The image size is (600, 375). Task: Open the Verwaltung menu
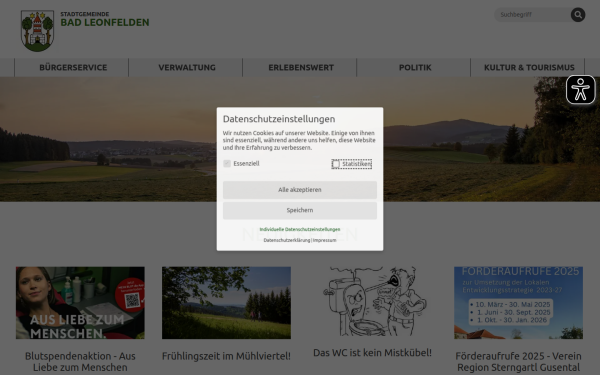click(187, 68)
